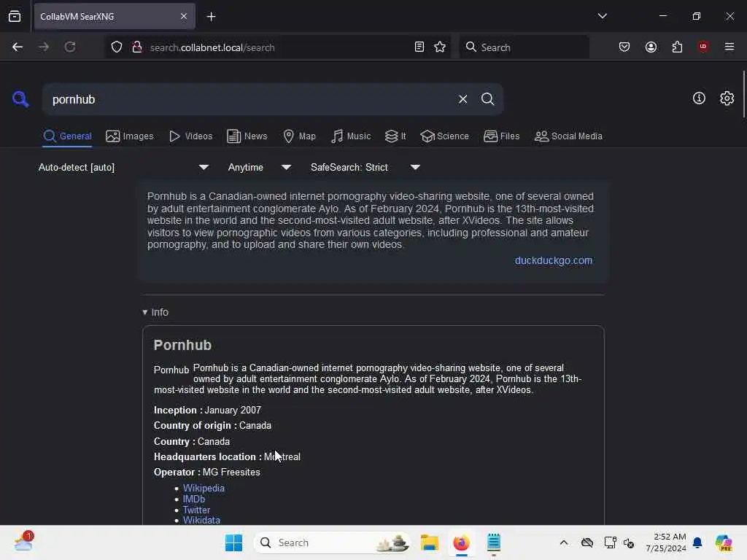Screen dimensions: 747x560
Task: Click the display network tray icon
Action: coord(610,542)
